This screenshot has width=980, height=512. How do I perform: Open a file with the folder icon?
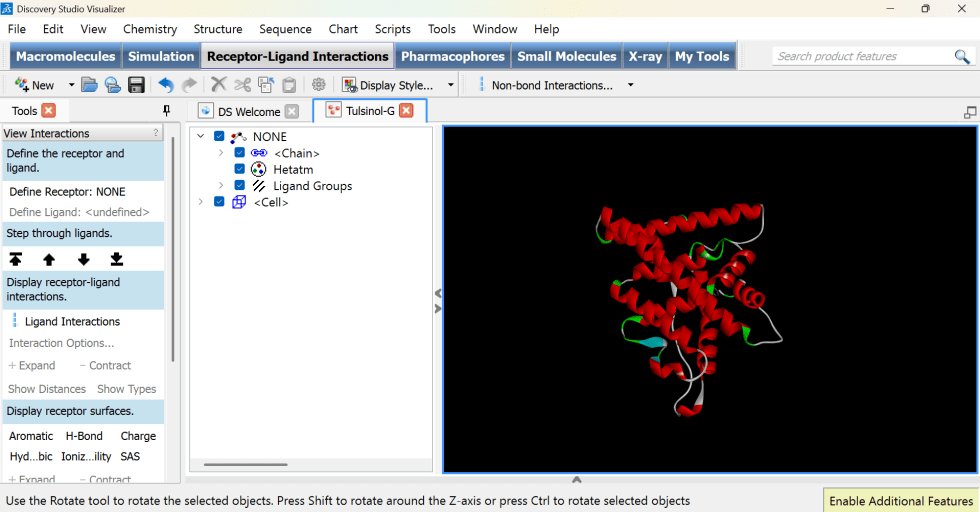point(89,85)
